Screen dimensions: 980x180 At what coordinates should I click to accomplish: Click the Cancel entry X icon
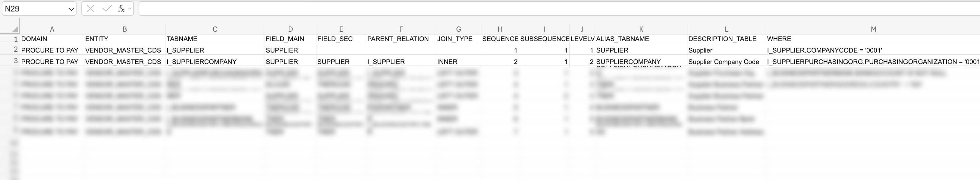click(x=90, y=9)
